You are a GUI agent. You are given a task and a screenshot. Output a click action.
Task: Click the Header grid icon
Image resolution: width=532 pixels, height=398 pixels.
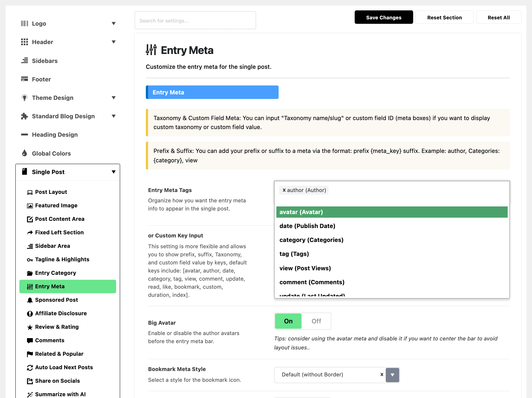coord(24,42)
